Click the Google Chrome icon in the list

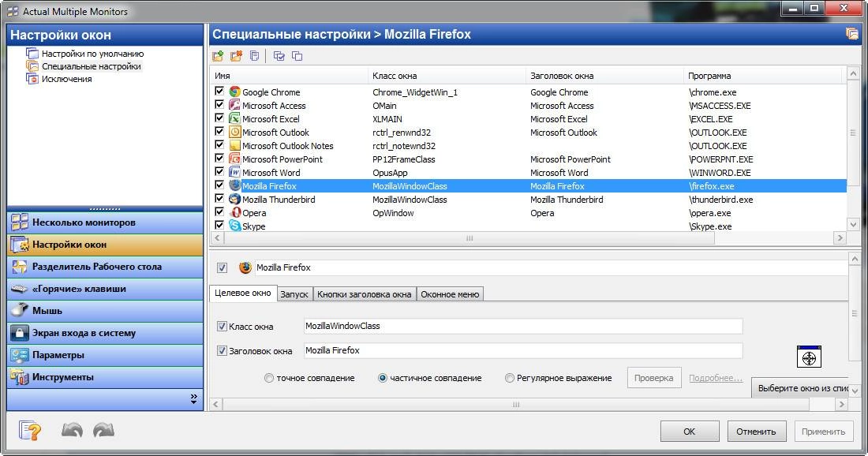(x=234, y=92)
